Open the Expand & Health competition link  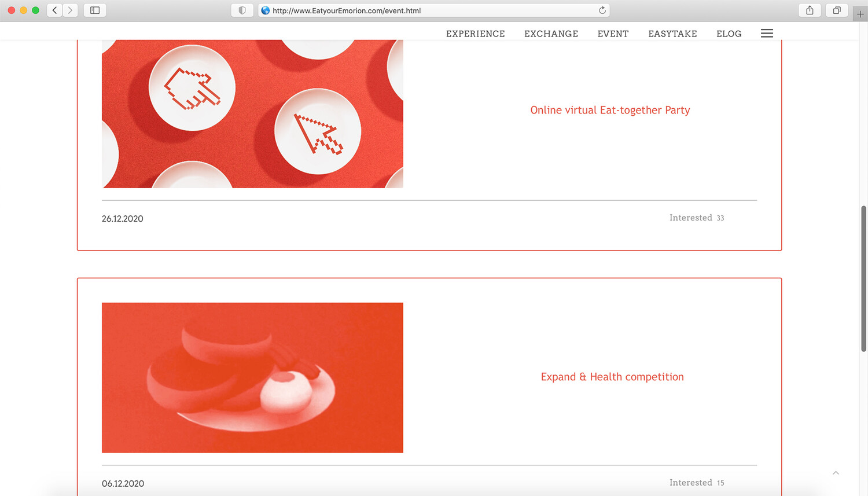click(x=612, y=377)
